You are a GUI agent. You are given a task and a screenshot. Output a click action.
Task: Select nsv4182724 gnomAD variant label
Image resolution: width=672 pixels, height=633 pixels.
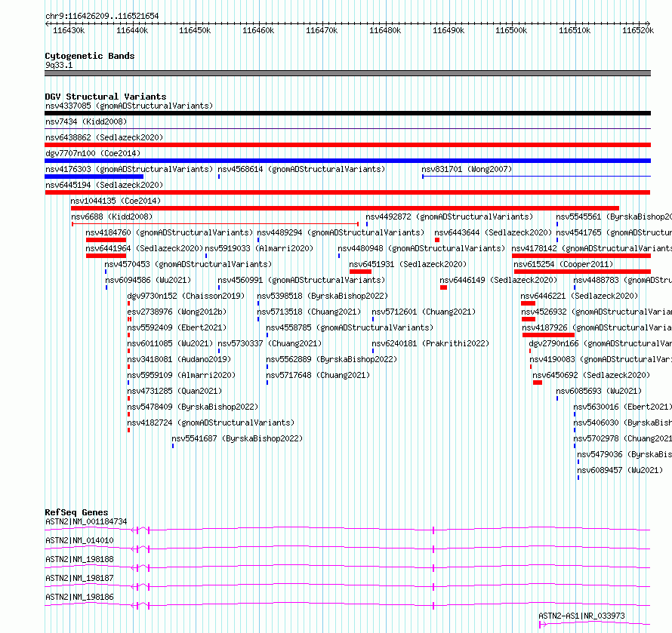[x=211, y=423]
